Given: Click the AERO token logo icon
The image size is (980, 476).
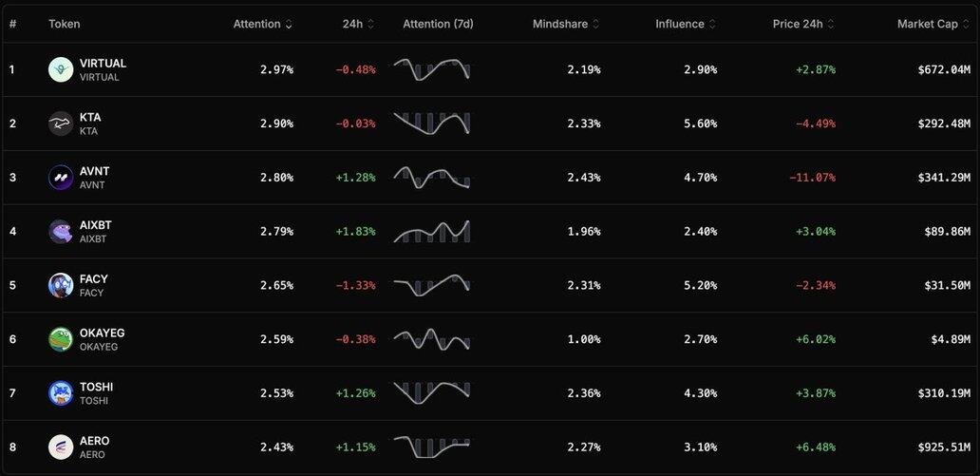Looking at the screenshot, I should (x=61, y=447).
